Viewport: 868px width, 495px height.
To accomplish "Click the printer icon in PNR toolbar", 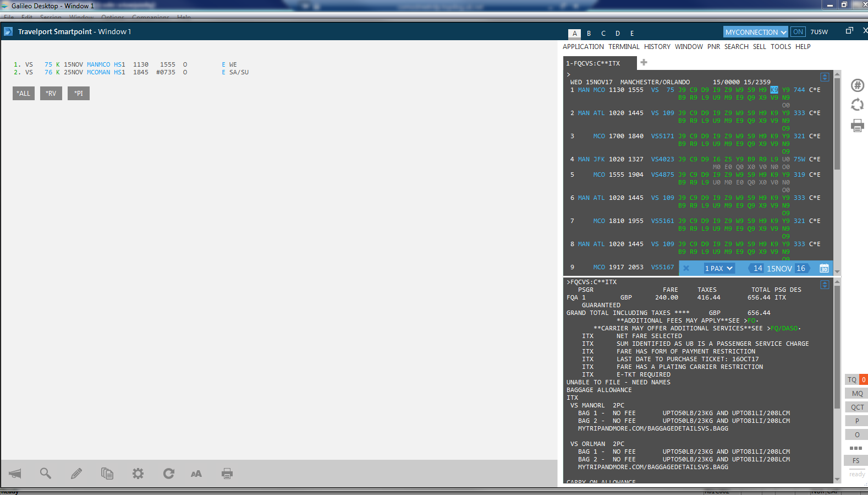I will pyautogui.click(x=227, y=474).
